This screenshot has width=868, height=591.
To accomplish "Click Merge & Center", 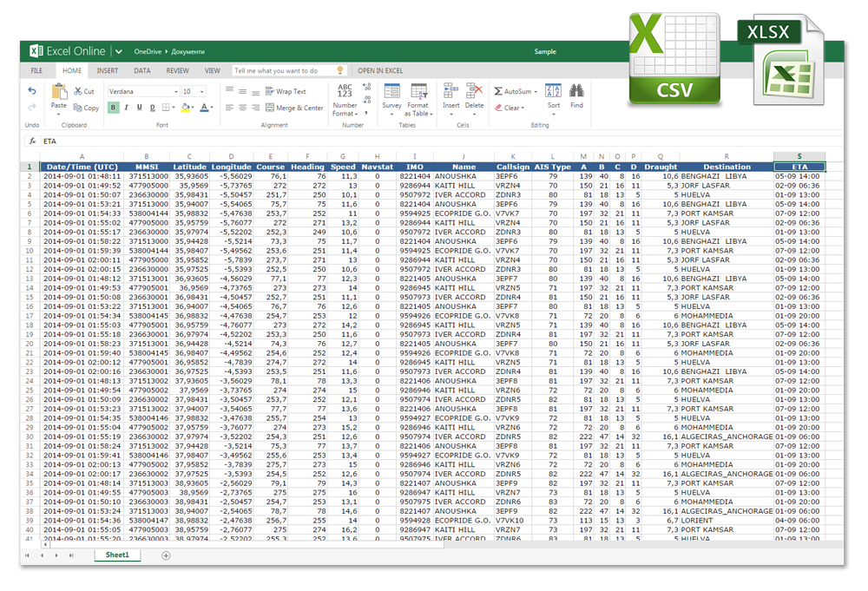I will coord(294,108).
